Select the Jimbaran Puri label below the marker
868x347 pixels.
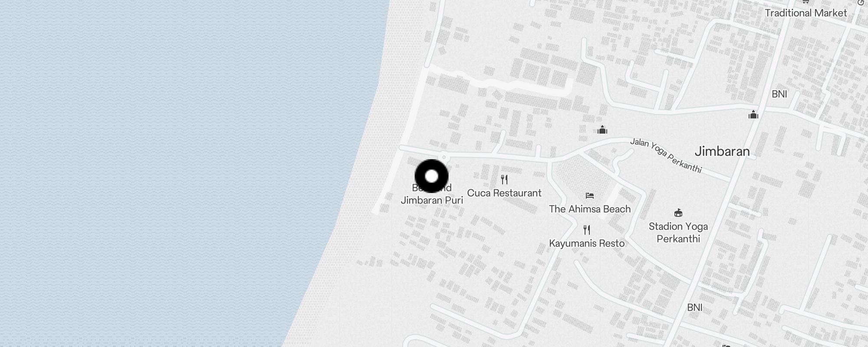click(x=432, y=200)
